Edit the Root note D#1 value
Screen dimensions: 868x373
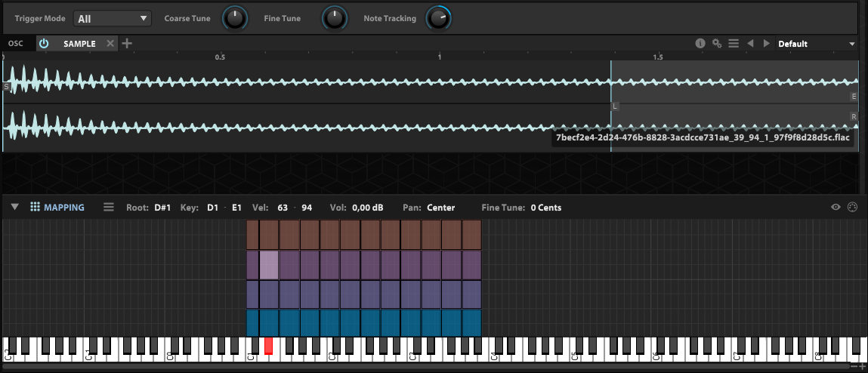[162, 208]
